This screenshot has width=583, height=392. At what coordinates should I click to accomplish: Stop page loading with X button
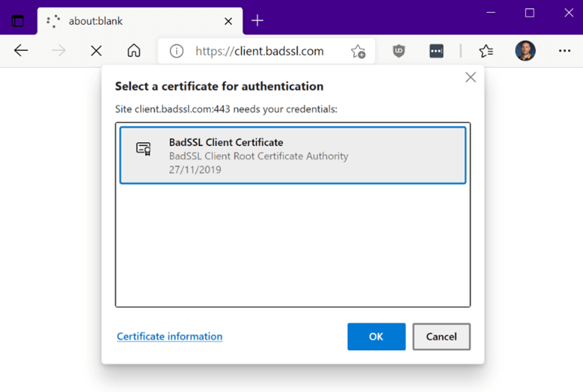[x=96, y=50]
